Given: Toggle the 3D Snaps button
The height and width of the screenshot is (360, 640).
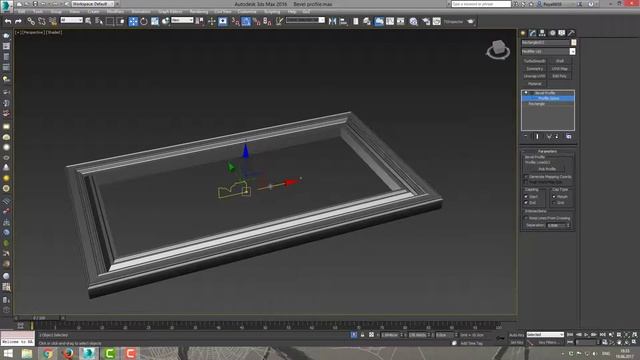Looking at the screenshot, I should [236, 21].
